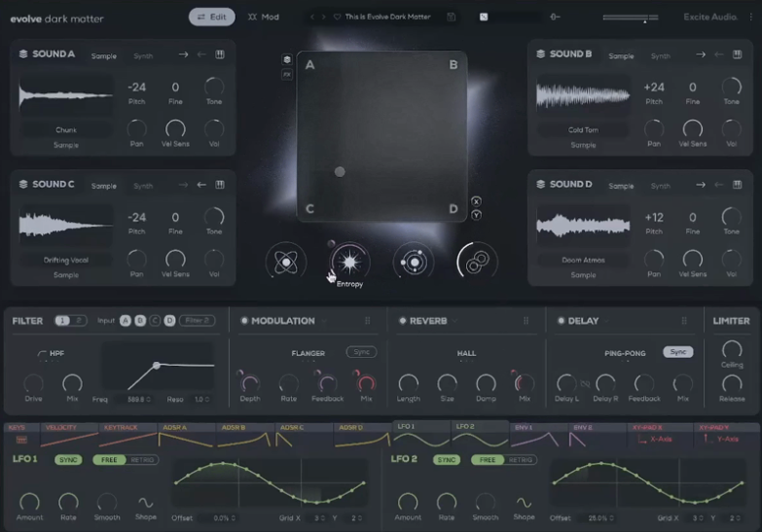
Task: Open the Delay type dropdown arrow
Action: pyautogui.click(x=607, y=321)
